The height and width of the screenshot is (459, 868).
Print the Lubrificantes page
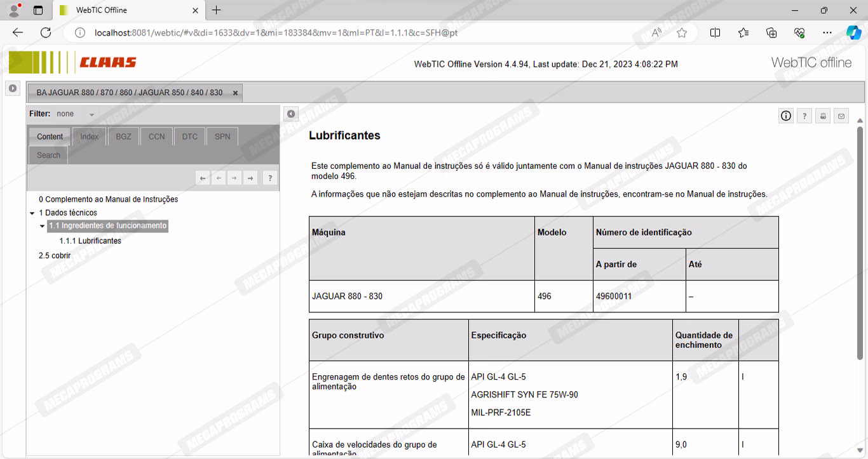(823, 116)
